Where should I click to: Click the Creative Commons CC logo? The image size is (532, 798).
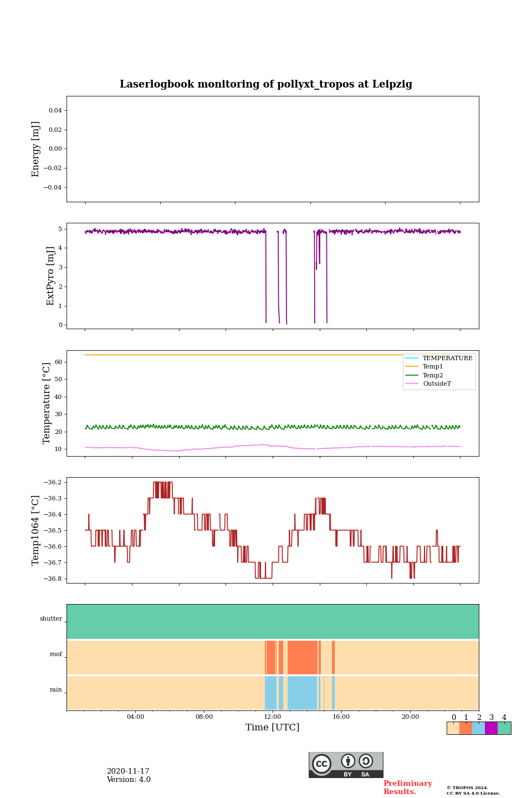click(x=321, y=764)
